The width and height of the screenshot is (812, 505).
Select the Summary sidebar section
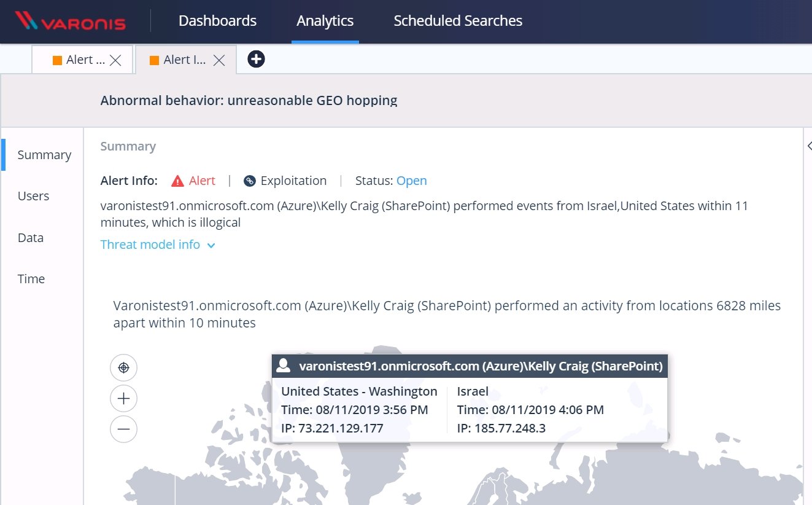[44, 155]
